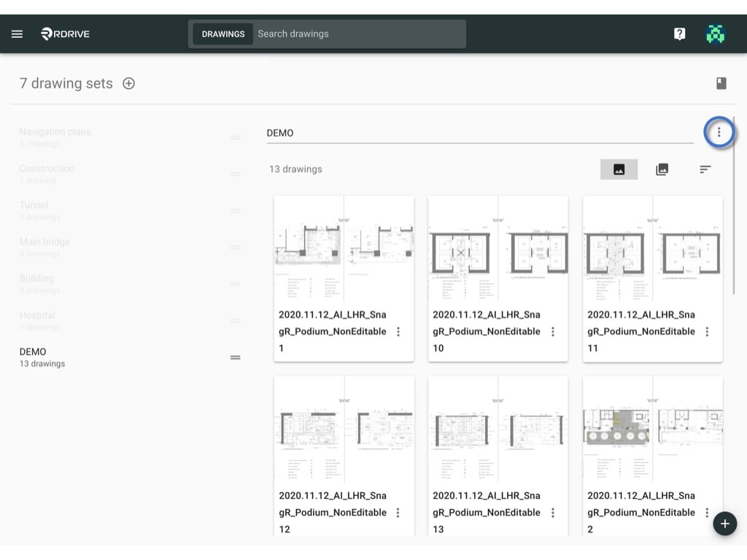Click Hospital set drag handle
Screen dimensions: 747x560
point(236,321)
